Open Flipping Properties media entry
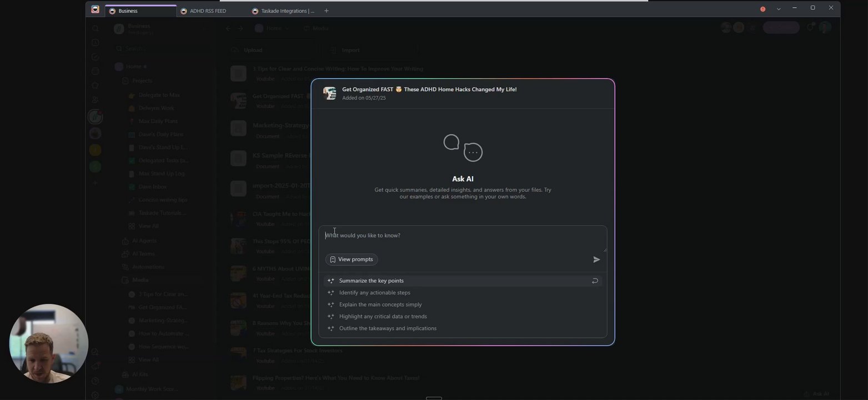The height and width of the screenshot is (400, 868). [335, 378]
